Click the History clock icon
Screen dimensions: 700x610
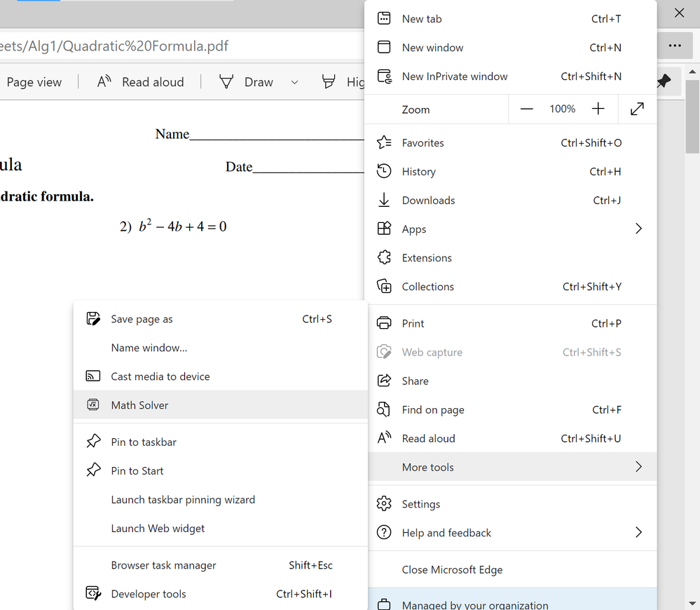(384, 171)
